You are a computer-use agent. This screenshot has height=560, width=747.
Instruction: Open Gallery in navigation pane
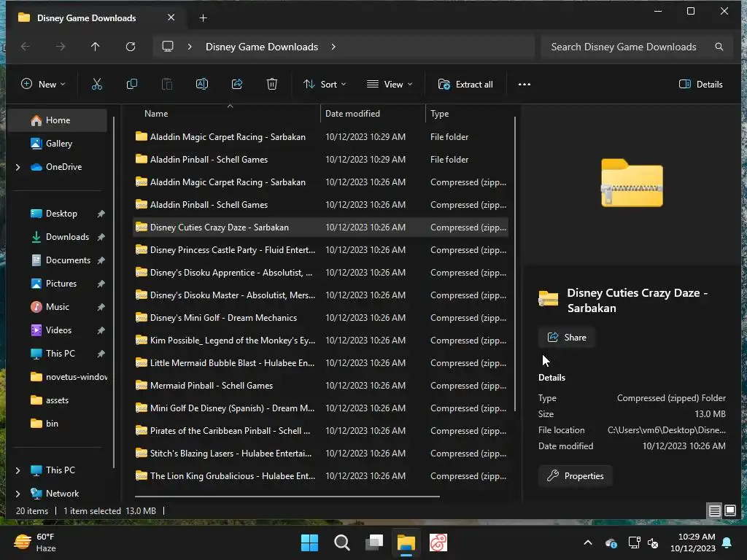pyautogui.click(x=58, y=144)
